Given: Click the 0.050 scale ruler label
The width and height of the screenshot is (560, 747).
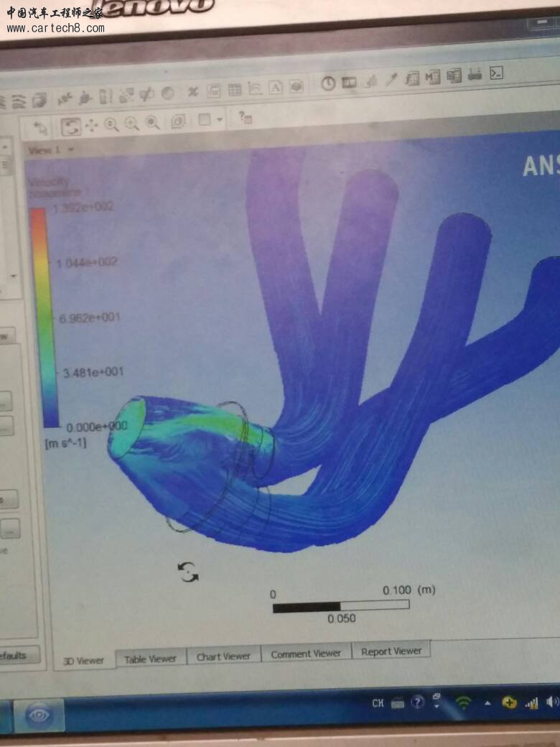Looking at the screenshot, I should (342, 618).
